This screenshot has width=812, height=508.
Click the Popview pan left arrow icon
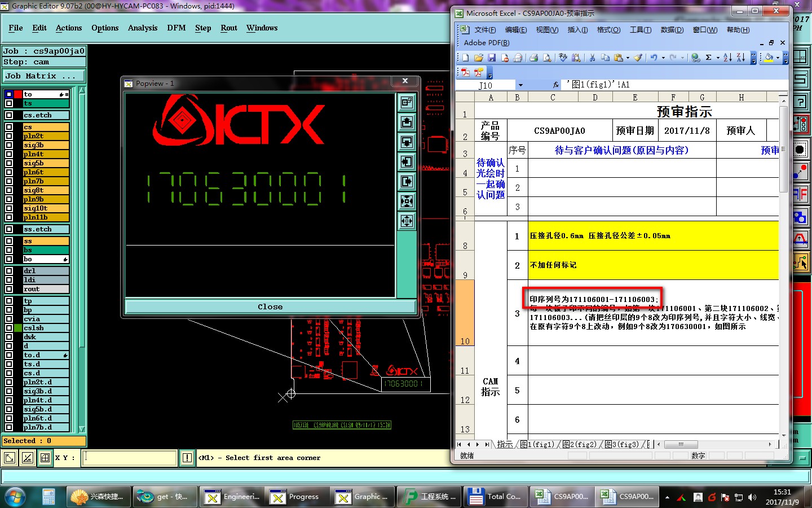[x=407, y=161]
